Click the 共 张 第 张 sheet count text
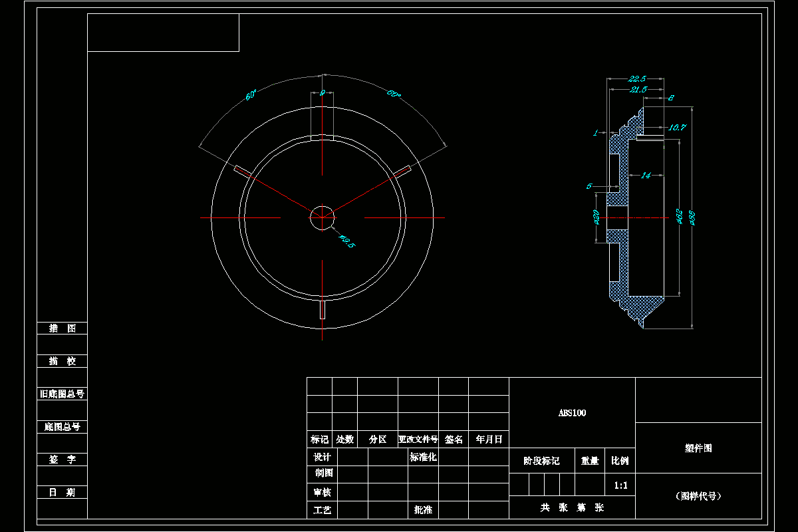The image size is (798, 532). [572, 507]
